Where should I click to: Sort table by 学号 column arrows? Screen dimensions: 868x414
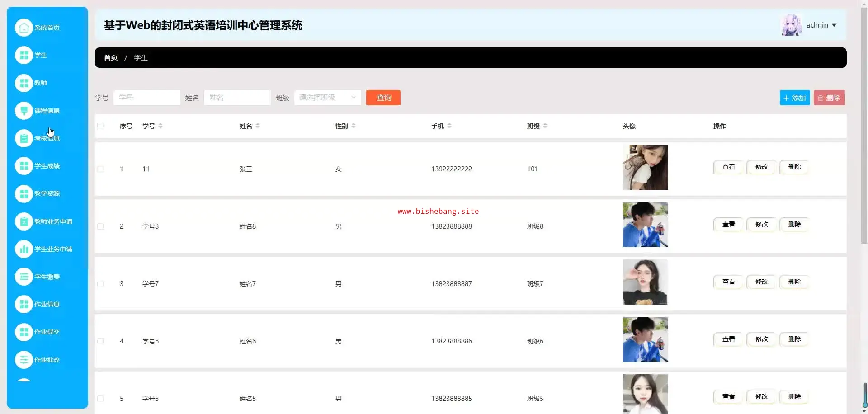pos(160,126)
